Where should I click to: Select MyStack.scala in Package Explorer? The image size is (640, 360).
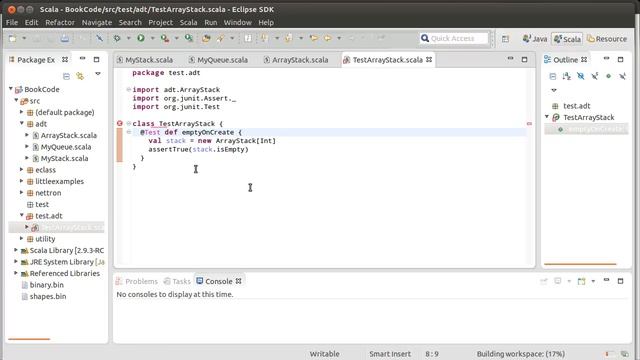64,158
